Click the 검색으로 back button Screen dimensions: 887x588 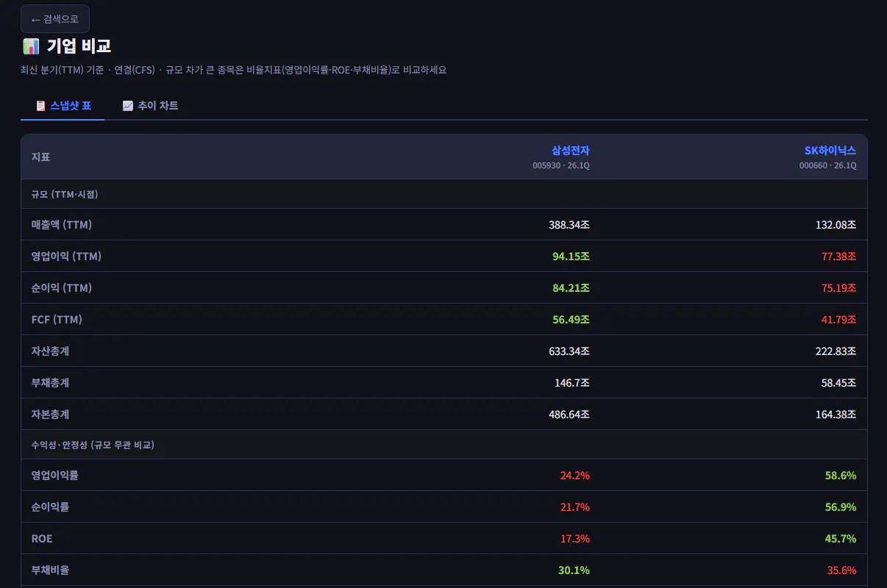[55, 19]
